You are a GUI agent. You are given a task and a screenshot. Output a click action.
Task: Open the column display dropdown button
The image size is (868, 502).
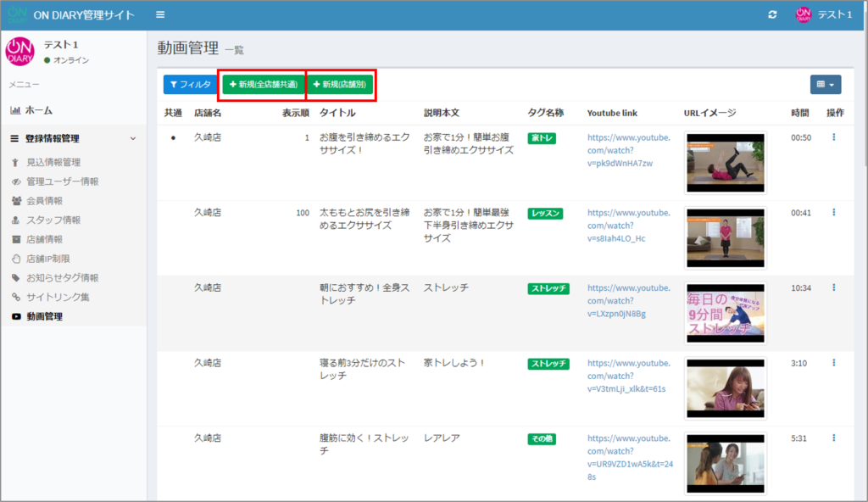pyautogui.click(x=826, y=85)
